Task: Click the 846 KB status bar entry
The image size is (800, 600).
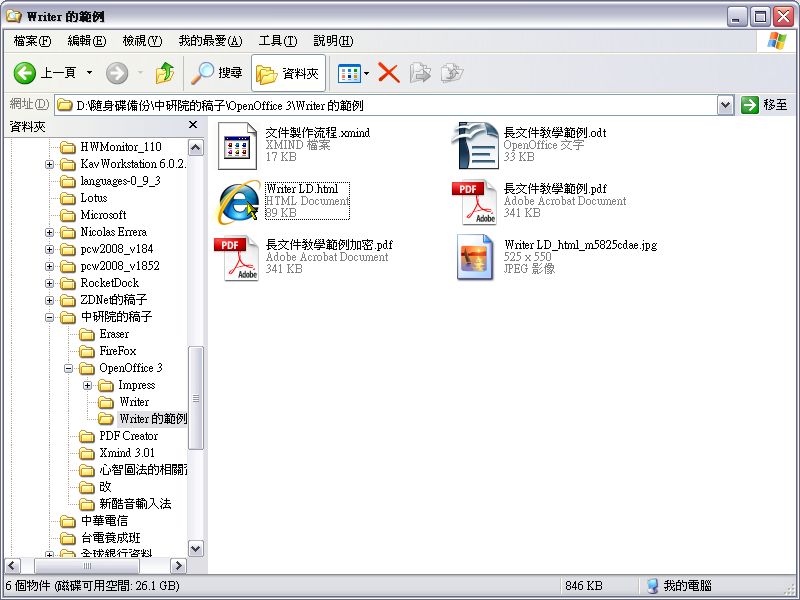Action: (x=584, y=586)
